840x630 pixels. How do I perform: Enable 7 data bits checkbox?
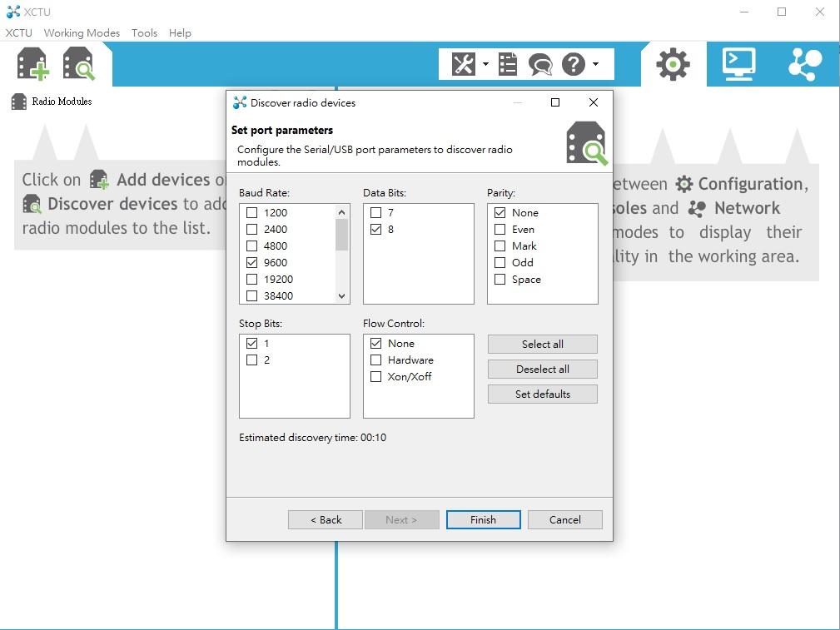click(376, 213)
